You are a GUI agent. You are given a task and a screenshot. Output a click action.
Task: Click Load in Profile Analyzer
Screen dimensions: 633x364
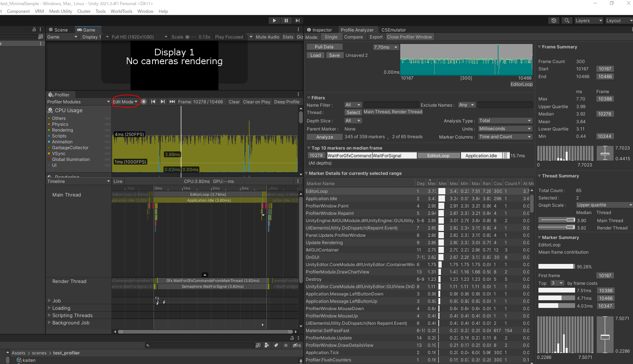click(316, 55)
